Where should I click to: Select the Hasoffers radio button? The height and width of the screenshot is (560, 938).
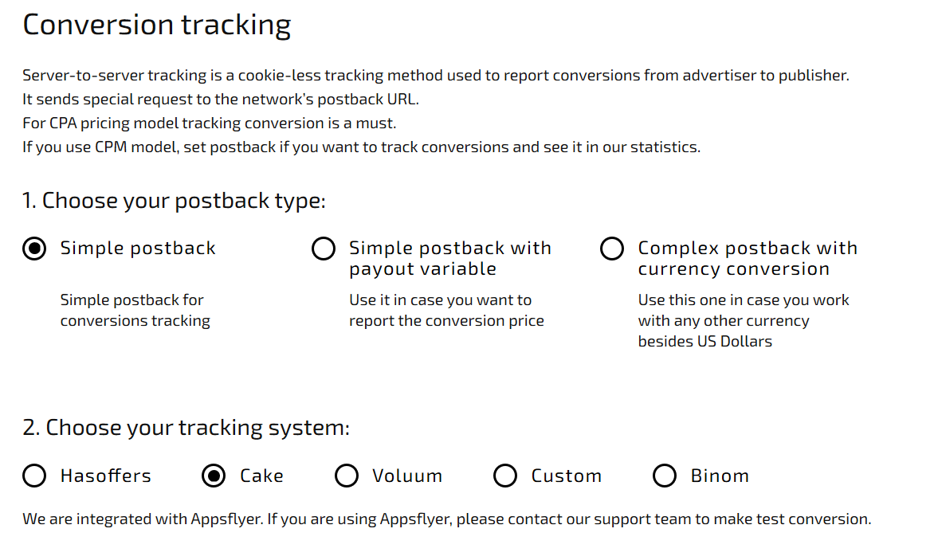pos(34,476)
